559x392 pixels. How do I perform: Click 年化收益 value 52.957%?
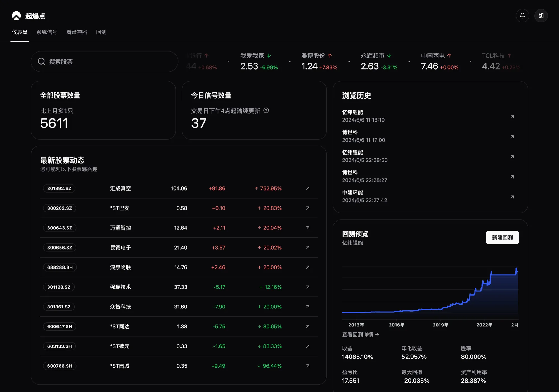click(x=414, y=357)
